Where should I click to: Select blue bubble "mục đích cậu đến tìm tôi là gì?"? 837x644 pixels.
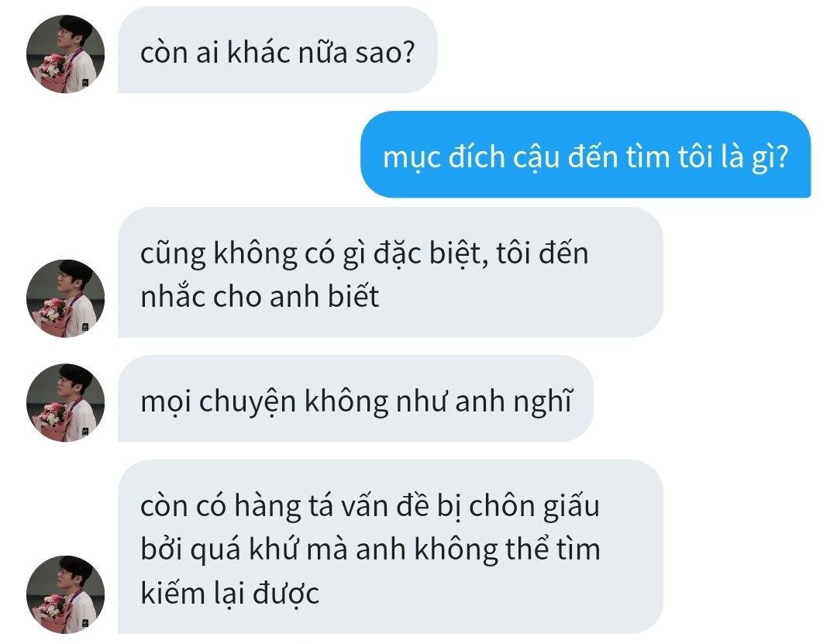[x=586, y=154]
